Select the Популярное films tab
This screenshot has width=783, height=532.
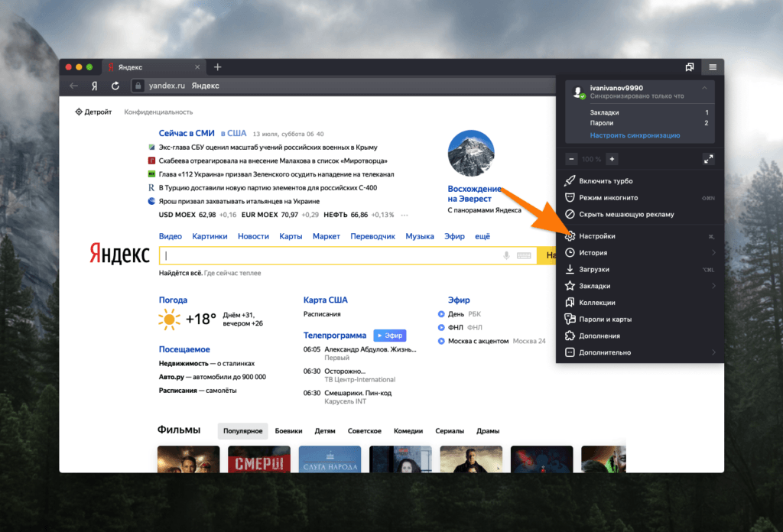[242, 430]
